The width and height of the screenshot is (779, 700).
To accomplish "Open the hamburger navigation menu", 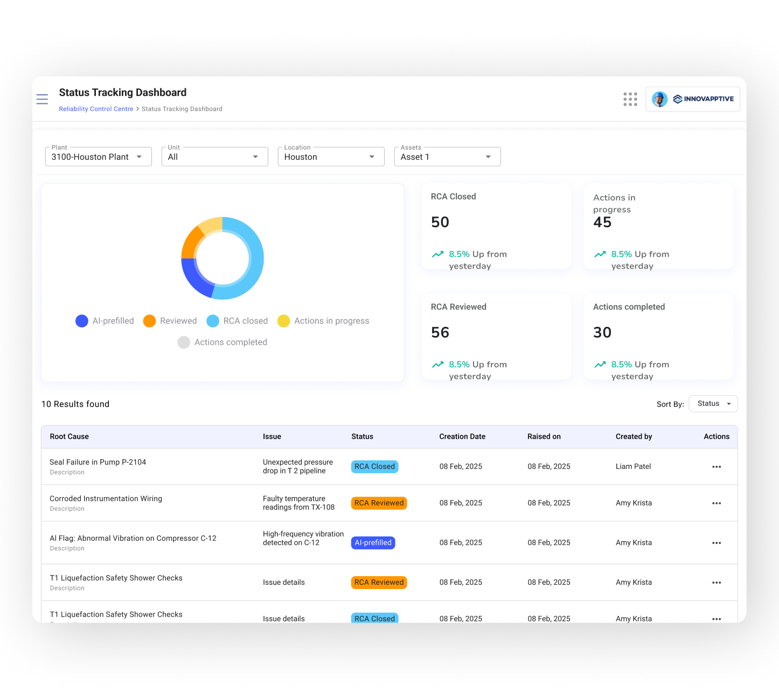I will click(42, 99).
